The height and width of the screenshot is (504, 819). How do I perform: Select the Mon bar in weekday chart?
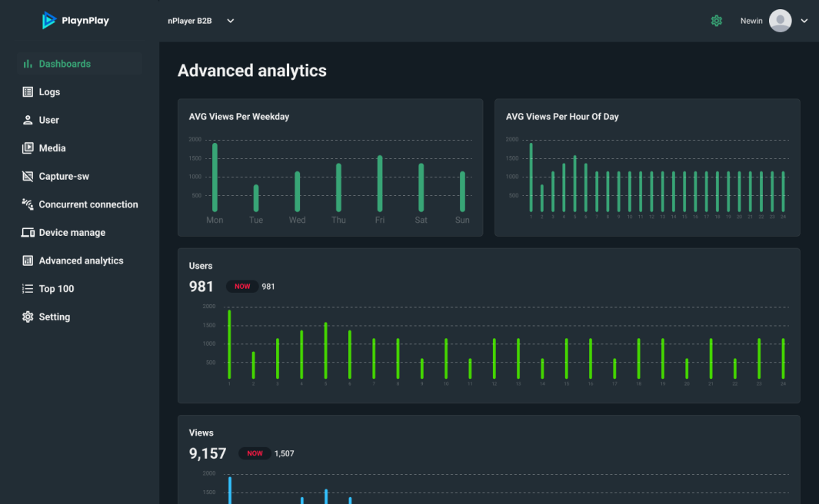(215, 177)
